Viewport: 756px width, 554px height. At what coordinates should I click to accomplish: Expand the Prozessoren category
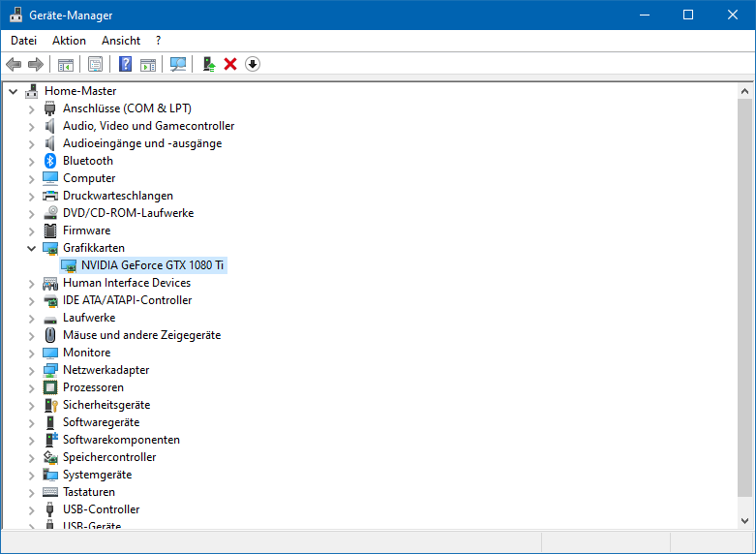point(31,387)
